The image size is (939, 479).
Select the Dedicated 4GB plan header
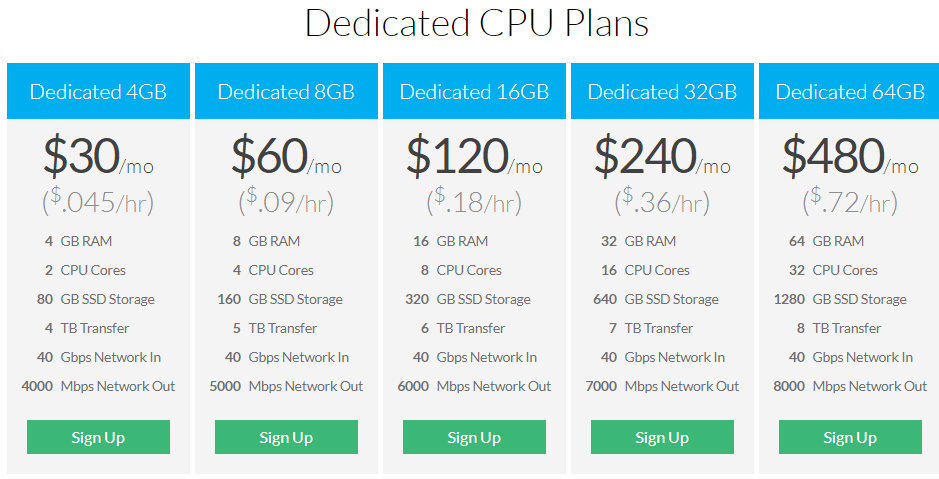(98, 92)
